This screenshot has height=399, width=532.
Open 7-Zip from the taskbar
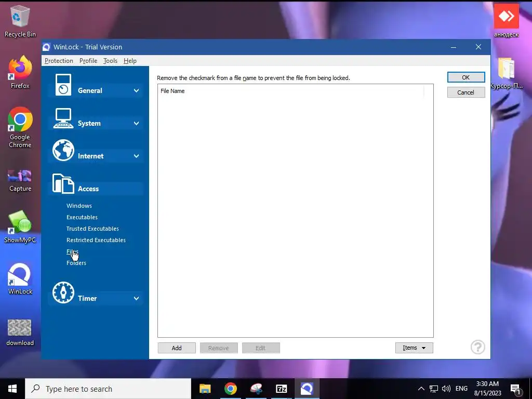[282, 389]
